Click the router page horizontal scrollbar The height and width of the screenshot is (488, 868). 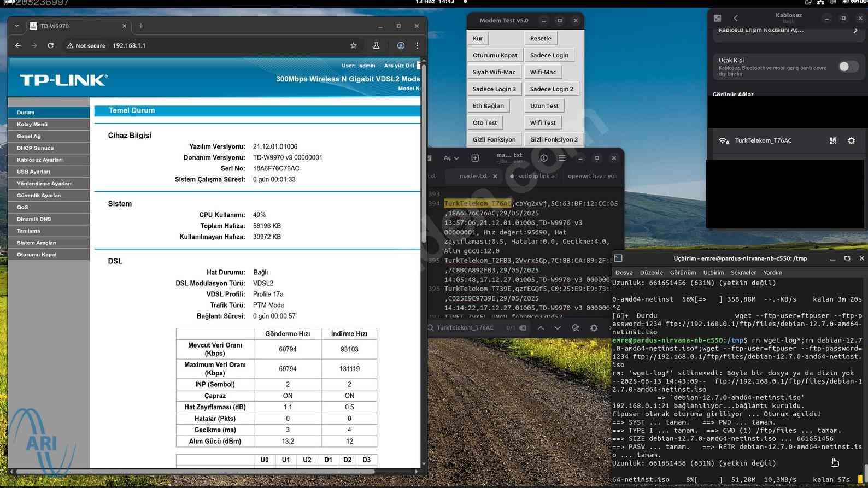[x=195, y=471]
